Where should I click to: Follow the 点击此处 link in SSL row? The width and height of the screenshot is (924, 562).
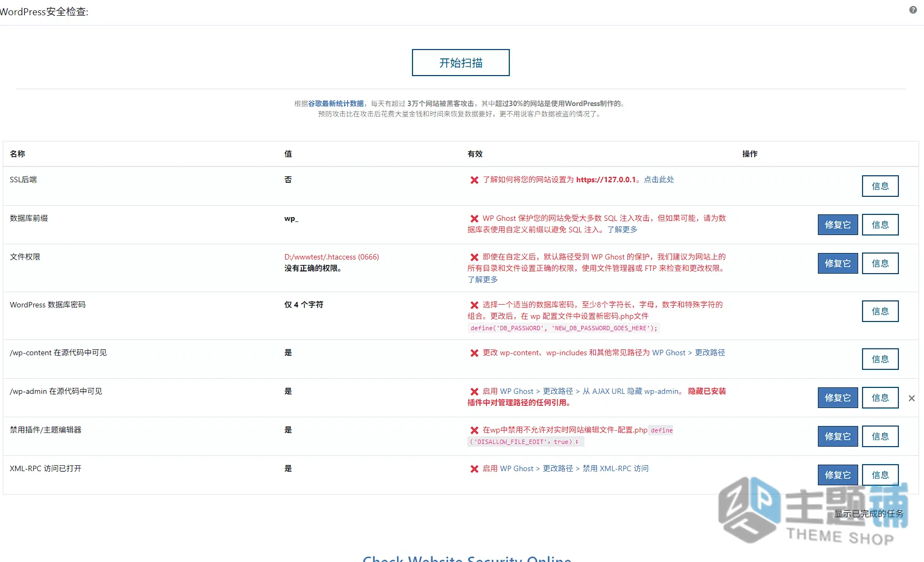[659, 180]
